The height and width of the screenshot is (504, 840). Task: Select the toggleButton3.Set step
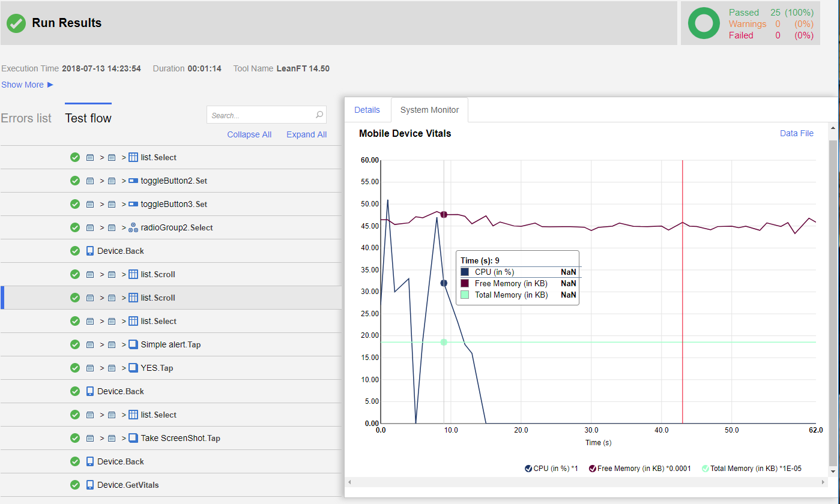174,204
